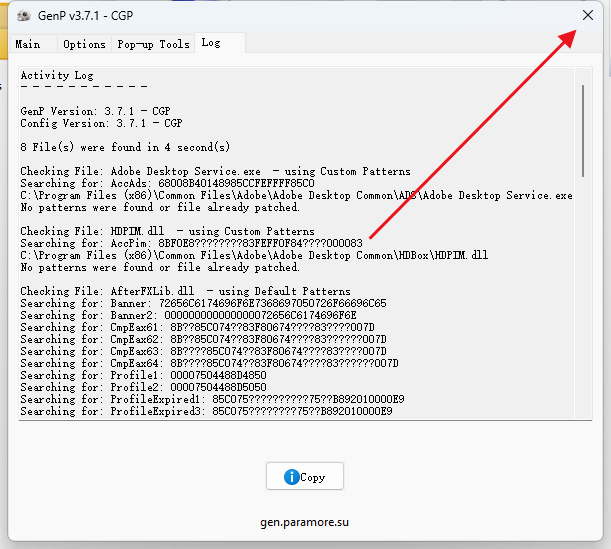The height and width of the screenshot is (549, 611).
Task: Click the HDBox\HDPIM.dll path line
Action: click(x=254, y=255)
